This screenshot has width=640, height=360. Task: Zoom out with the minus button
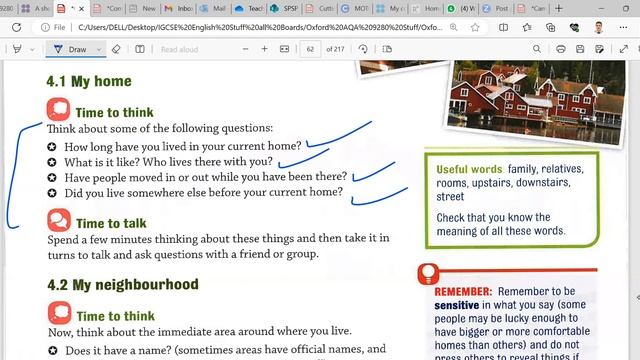(x=245, y=49)
